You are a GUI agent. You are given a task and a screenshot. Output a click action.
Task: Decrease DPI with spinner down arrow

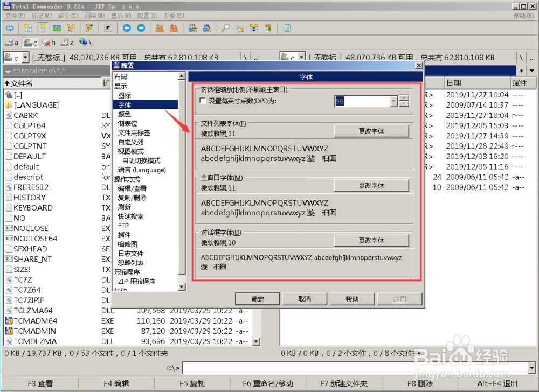click(x=404, y=104)
